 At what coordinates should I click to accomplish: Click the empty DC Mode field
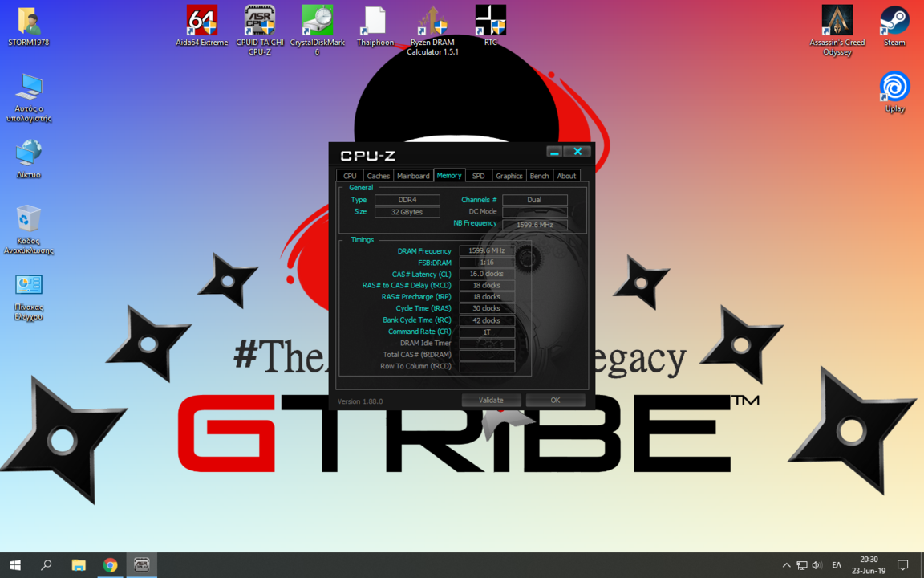click(x=534, y=212)
